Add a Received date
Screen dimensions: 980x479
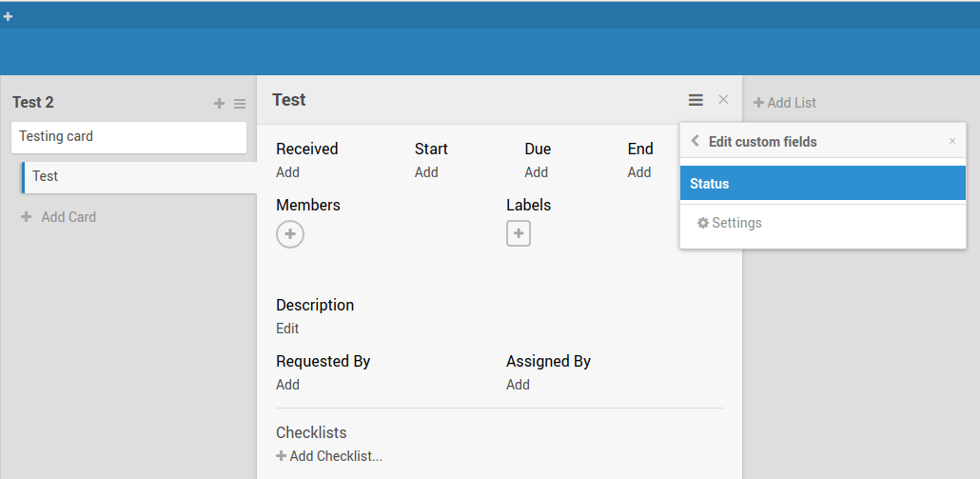tap(287, 172)
